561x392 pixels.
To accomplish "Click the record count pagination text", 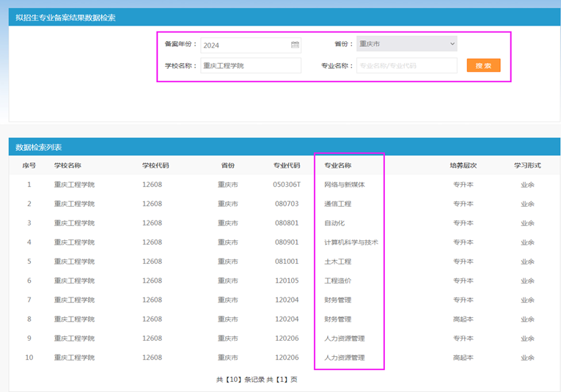I will click(257, 380).
